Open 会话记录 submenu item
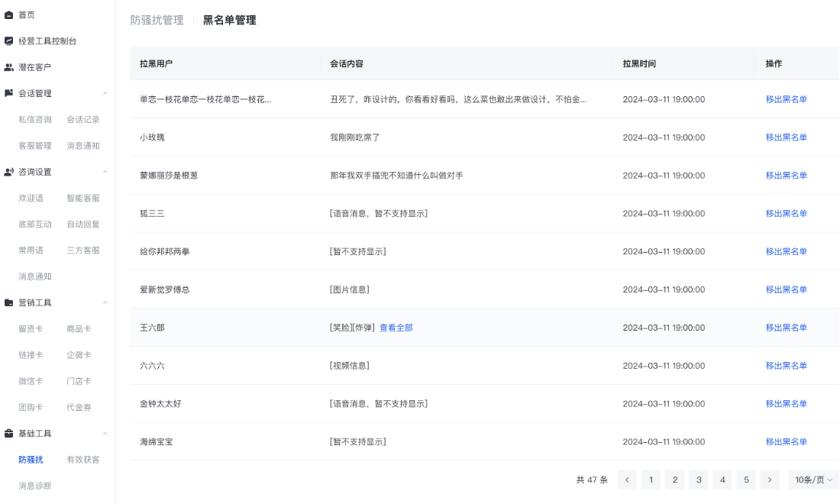This screenshot has width=840, height=504. [83, 119]
